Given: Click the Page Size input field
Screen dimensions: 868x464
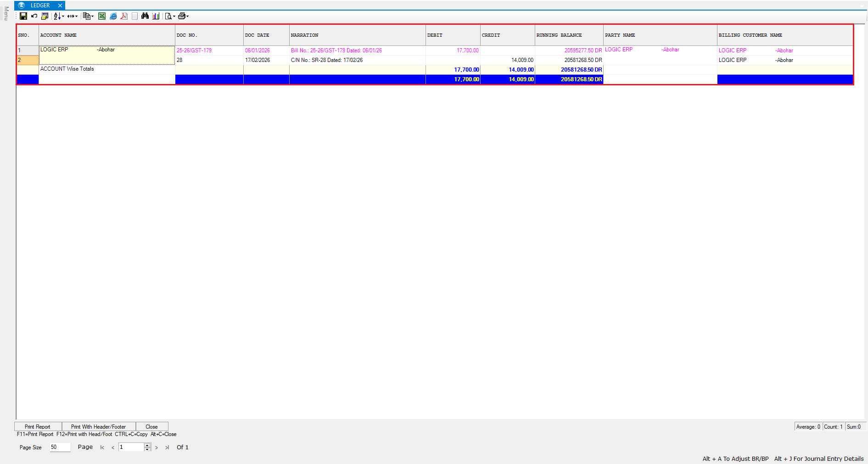Looking at the screenshot, I should point(60,447).
